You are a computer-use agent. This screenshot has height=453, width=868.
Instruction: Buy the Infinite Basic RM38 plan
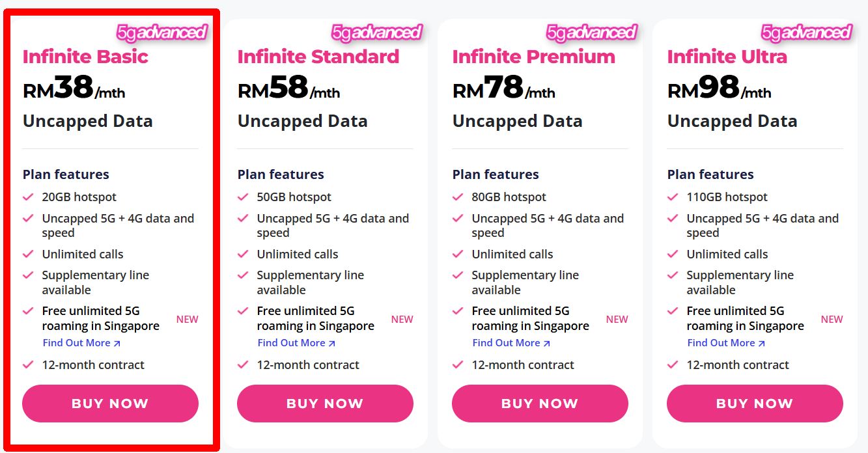point(110,404)
